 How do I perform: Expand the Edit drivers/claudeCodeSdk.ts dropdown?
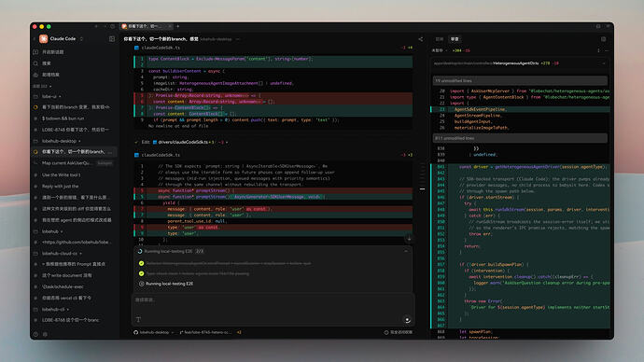pyautogui.click(x=227, y=142)
